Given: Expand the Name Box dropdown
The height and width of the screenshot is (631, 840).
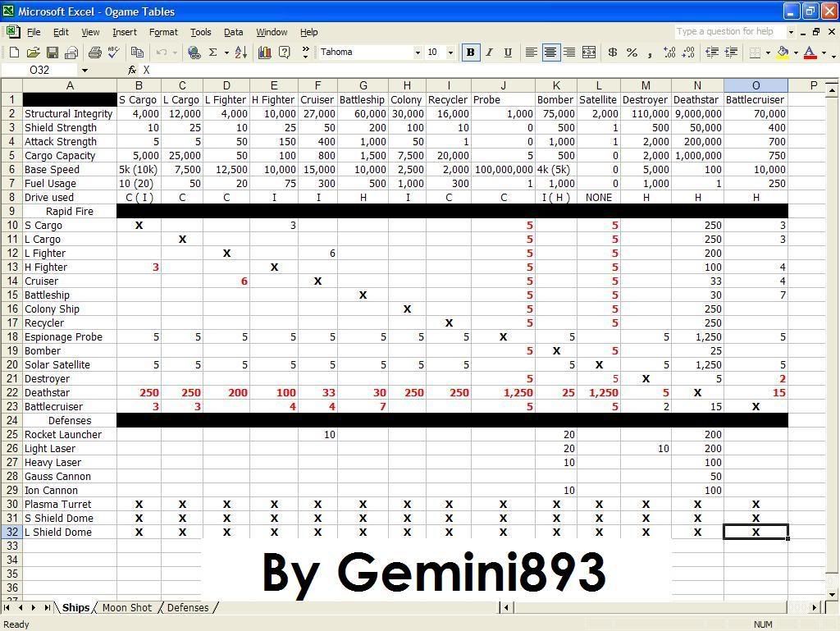Looking at the screenshot, I should tap(84, 71).
